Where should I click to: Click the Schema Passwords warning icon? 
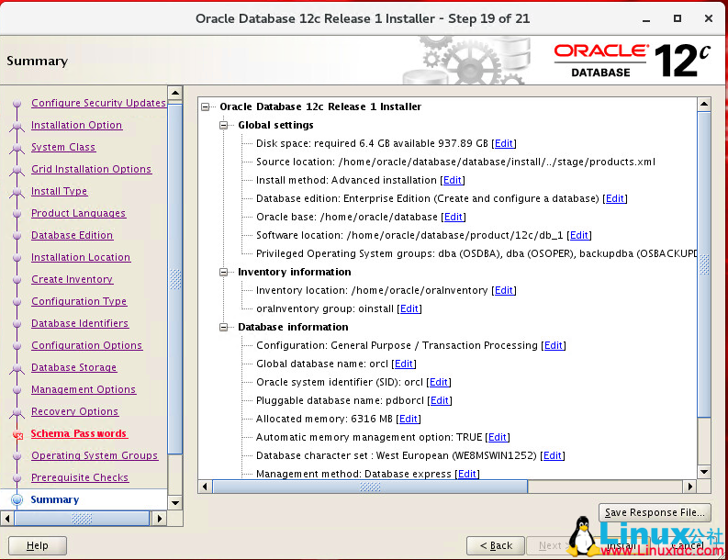pos(17,435)
